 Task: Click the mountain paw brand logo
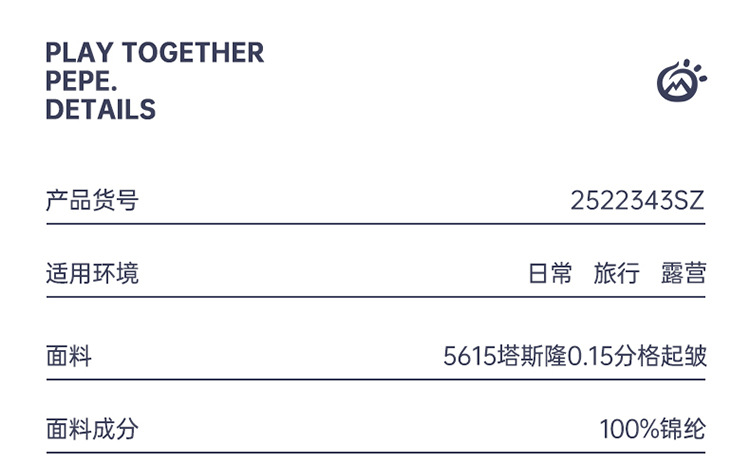[680, 81]
